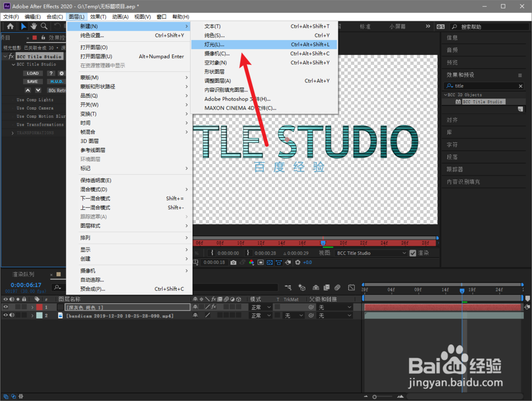Hide the bandicam video layer eye toggle
The height and width of the screenshot is (401, 532).
pos(5,315)
